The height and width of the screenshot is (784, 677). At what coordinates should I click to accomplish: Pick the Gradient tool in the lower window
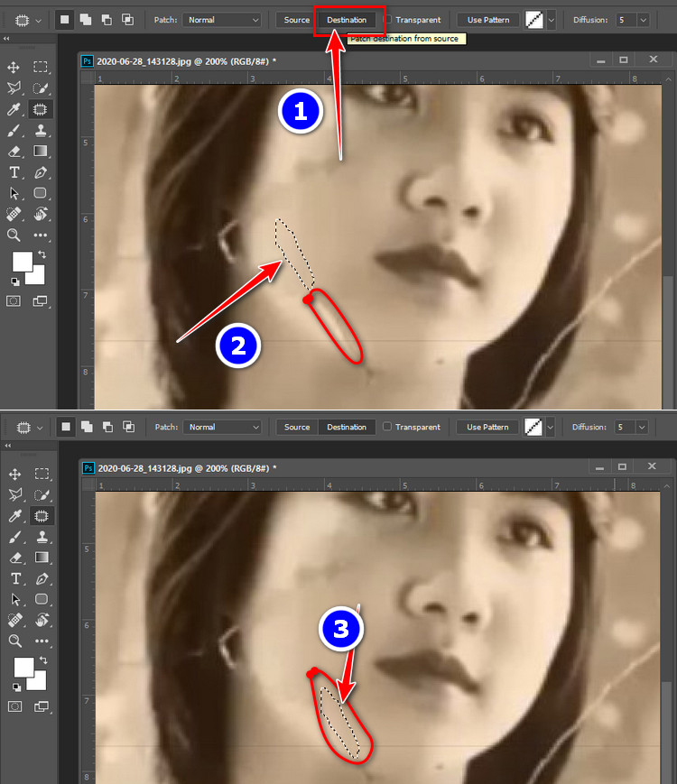pos(42,558)
